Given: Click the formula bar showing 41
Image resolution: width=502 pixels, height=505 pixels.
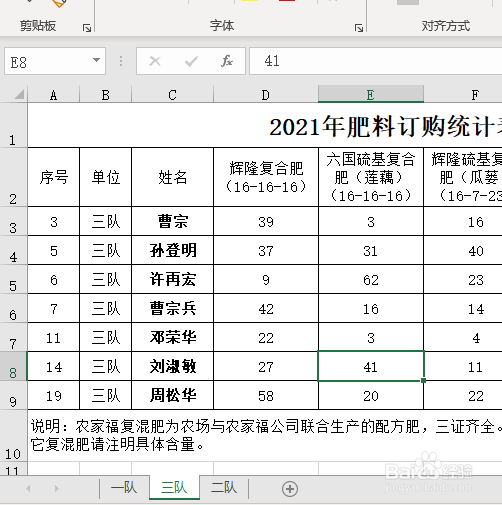Looking at the screenshot, I should pyautogui.click(x=375, y=61).
